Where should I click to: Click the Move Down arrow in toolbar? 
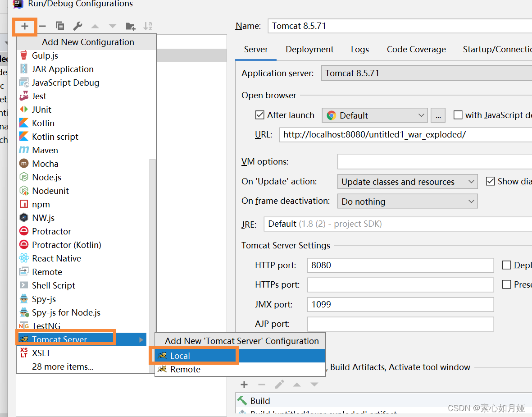(x=113, y=26)
